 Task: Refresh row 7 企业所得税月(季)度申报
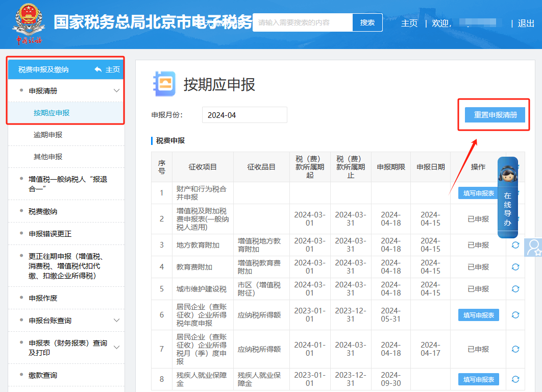click(515, 349)
